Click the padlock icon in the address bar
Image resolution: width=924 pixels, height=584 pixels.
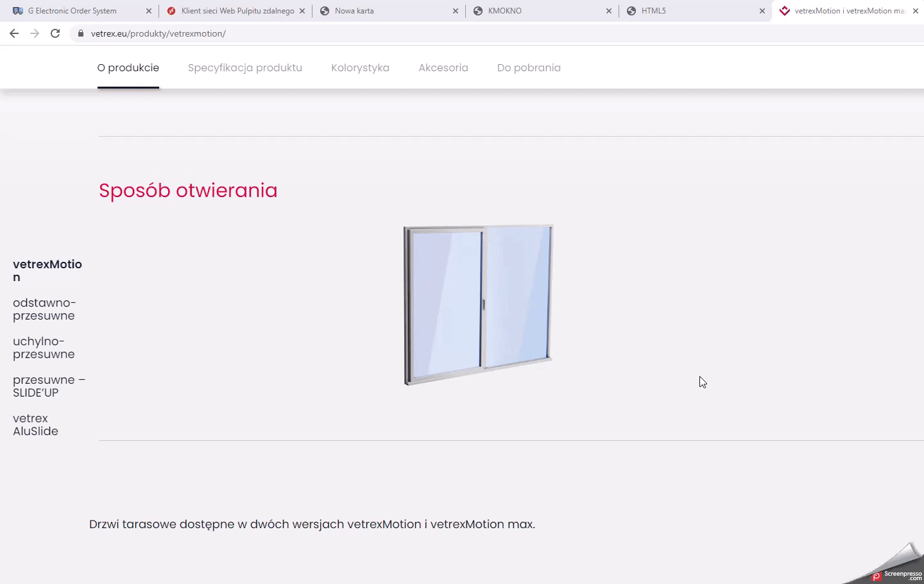click(80, 33)
